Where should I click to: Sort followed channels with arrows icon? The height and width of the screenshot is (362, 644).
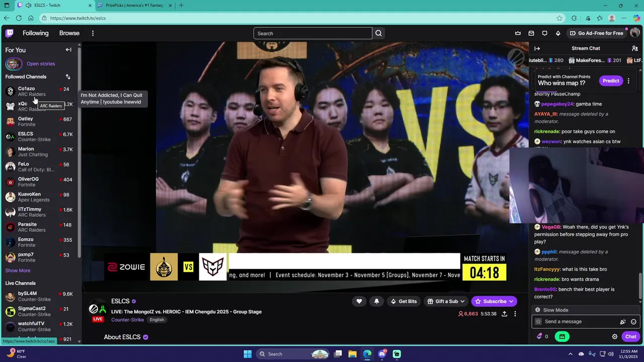coord(68,77)
